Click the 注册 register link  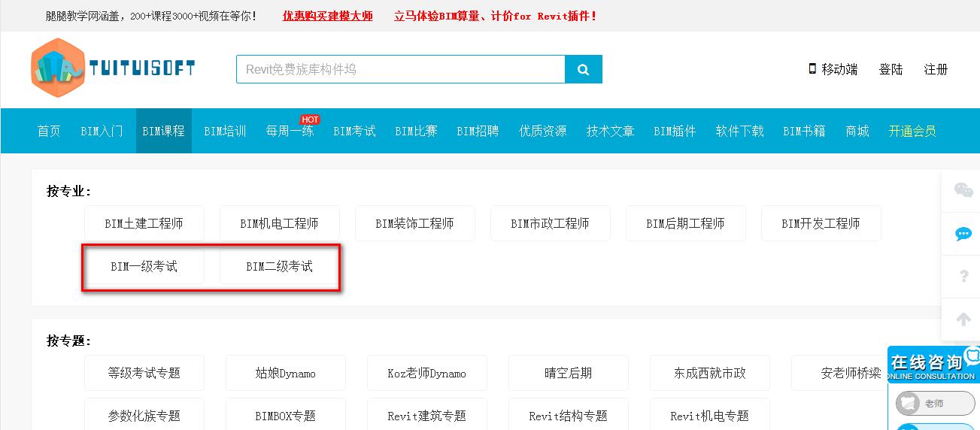936,69
